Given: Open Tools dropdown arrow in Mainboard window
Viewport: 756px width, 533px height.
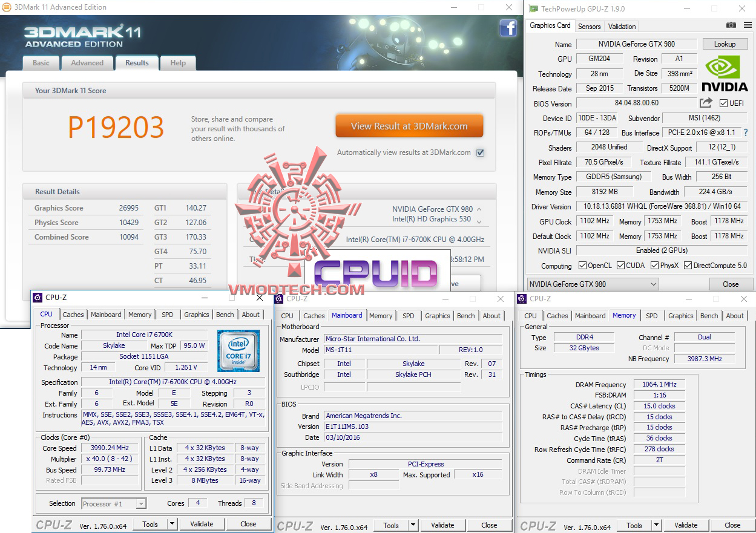Looking at the screenshot, I should pos(413,526).
